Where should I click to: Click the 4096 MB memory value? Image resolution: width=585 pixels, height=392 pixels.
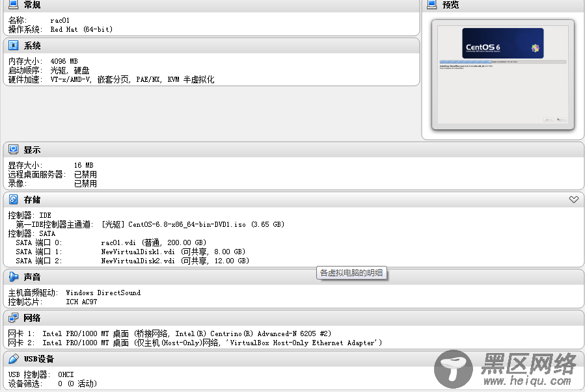pos(64,61)
